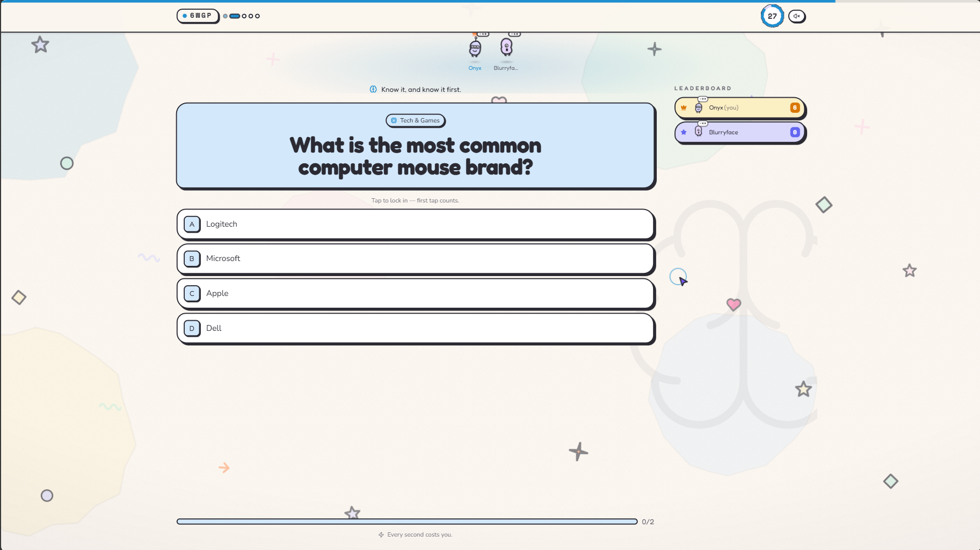Click the 6WGP room code pill
The height and width of the screenshot is (550, 980).
(198, 16)
